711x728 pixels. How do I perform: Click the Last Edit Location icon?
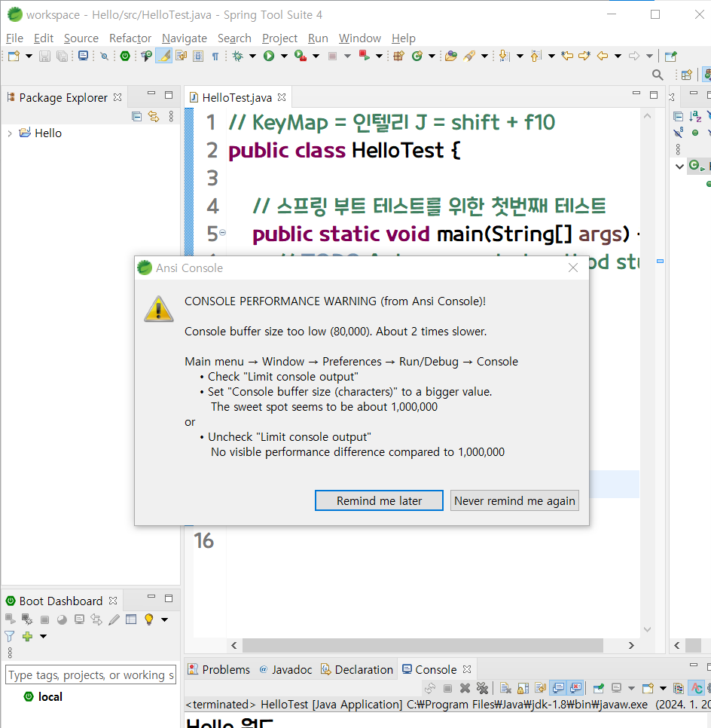(x=567, y=57)
